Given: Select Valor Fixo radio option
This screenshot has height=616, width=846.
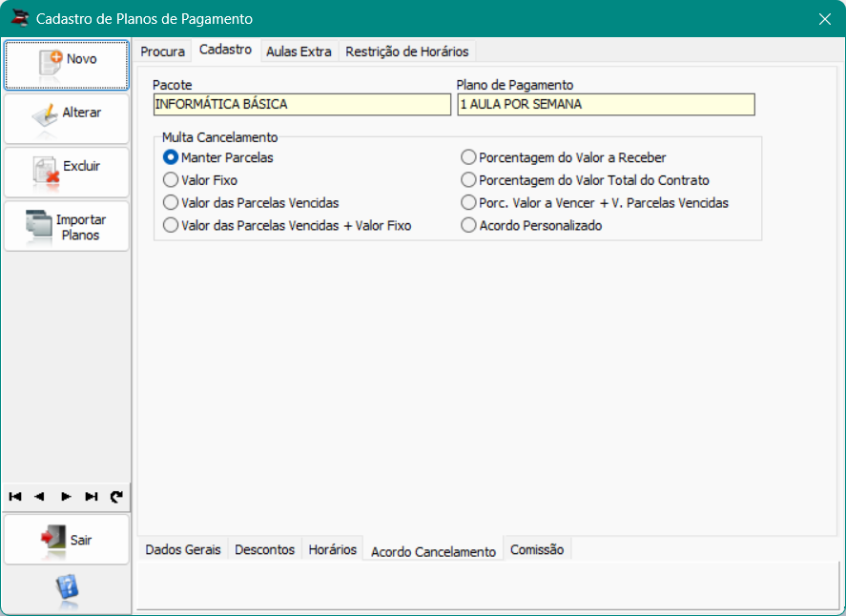Looking at the screenshot, I should pos(171,179).
